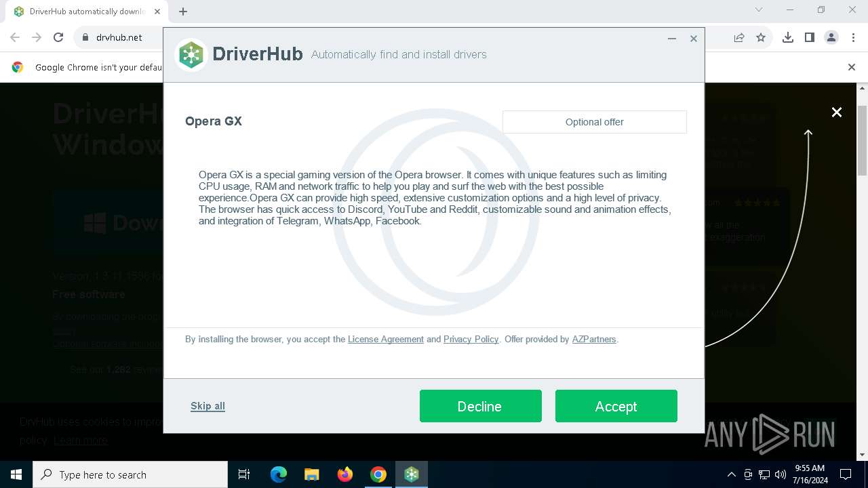Screen dimensions: 868x488
Task: Open Windows notification center
Action: point(846,474)
